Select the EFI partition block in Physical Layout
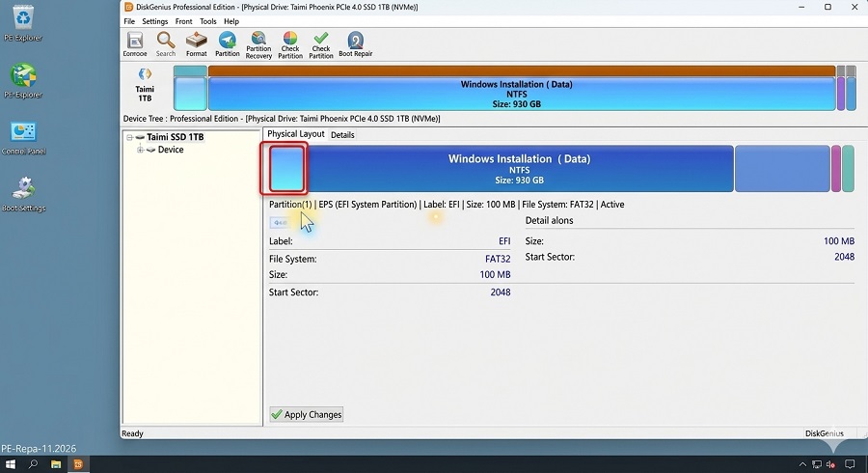 pyautogui.click(x=286, y=169)
